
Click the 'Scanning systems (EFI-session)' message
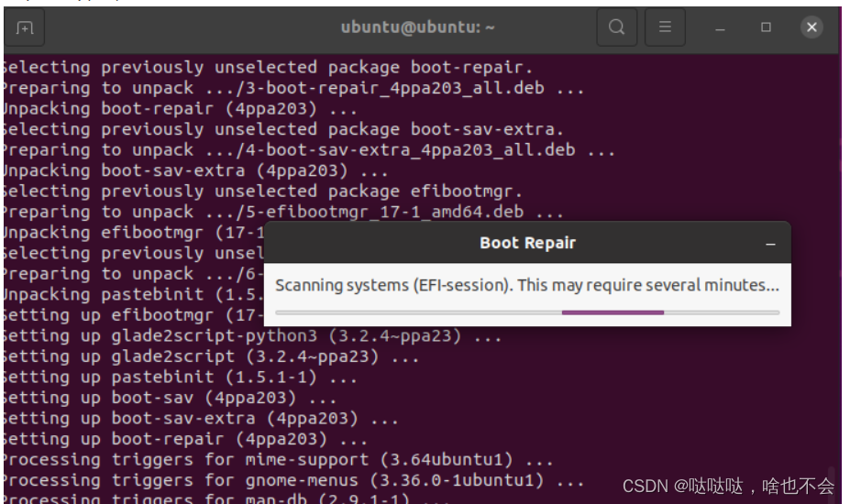(x=527, y=285)
